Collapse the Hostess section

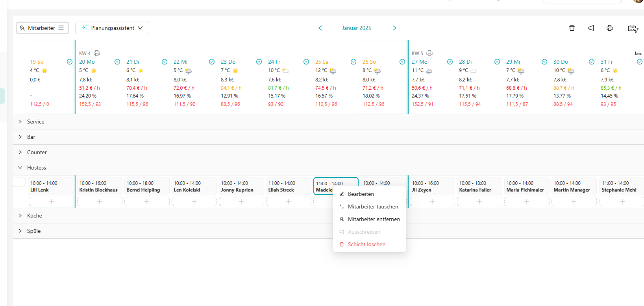coord(20,168)
